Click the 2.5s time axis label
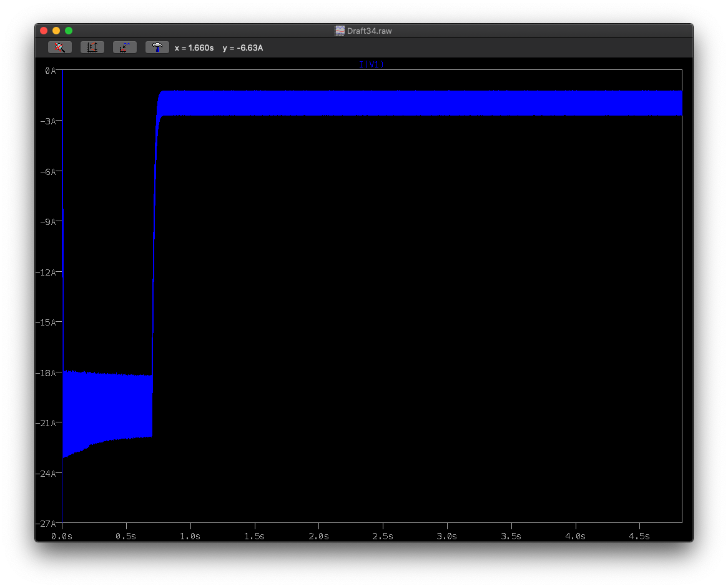Viewport: 728px width, 588px height. pos(383,536)
